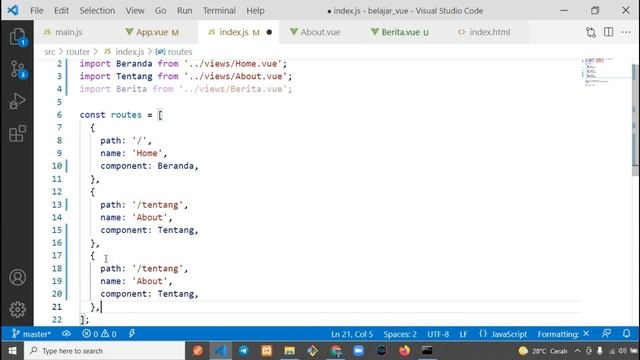Click the Formatting status indicator
Image resolution: width=640 pixels, height=360 pixels.
pos(563,334)
